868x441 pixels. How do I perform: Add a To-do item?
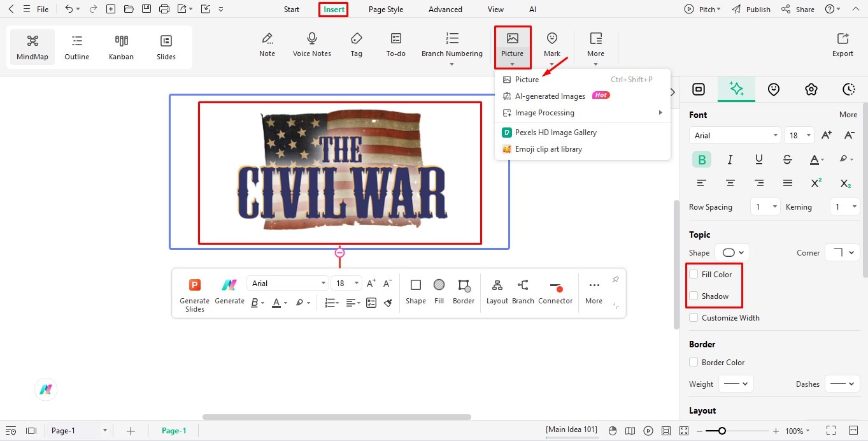[396, 45]
